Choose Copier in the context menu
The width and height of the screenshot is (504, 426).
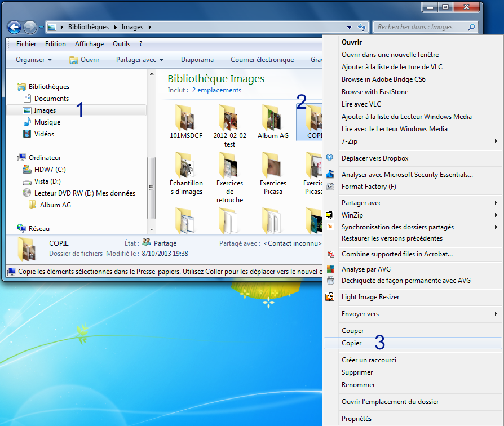pos(413,343)
